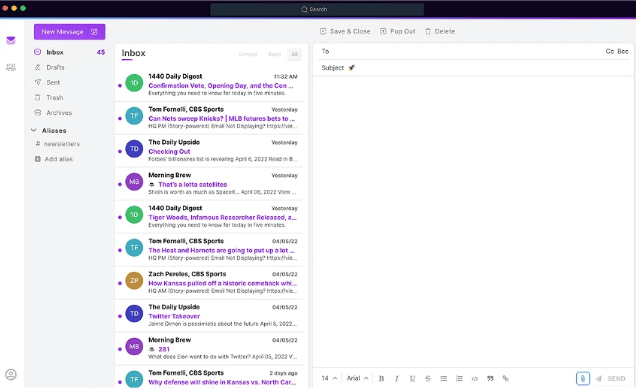The image size is (636, 392).
Task: Click in the message body area
Action: pyautogui.click(x=473, y=221)
